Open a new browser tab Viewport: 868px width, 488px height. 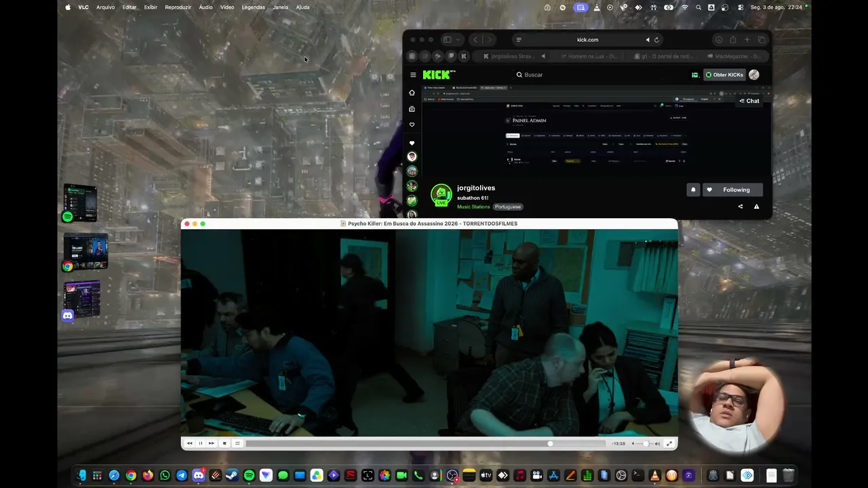point(747,40)
